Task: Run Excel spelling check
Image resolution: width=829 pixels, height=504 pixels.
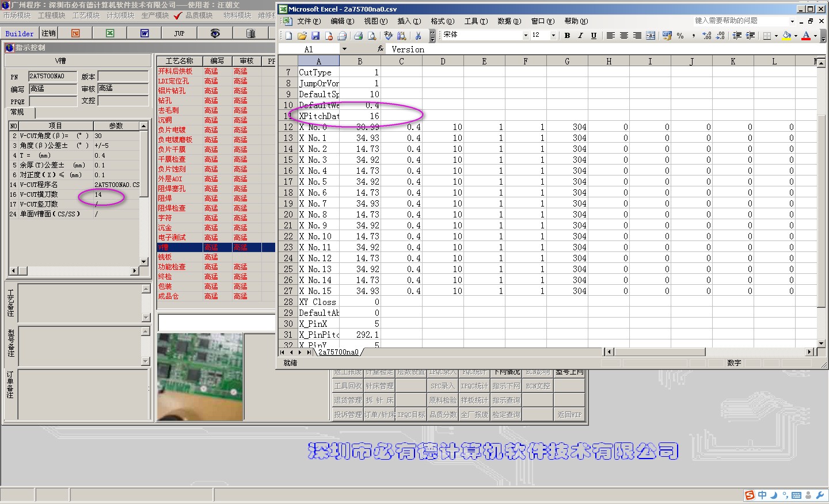Action: tap(389, 36)
